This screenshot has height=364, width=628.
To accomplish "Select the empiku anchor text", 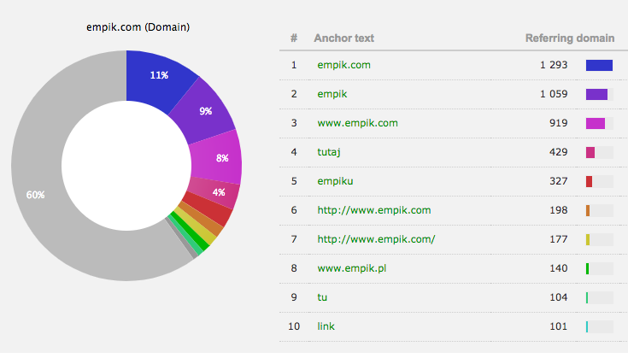I will (x=335, y=181).
